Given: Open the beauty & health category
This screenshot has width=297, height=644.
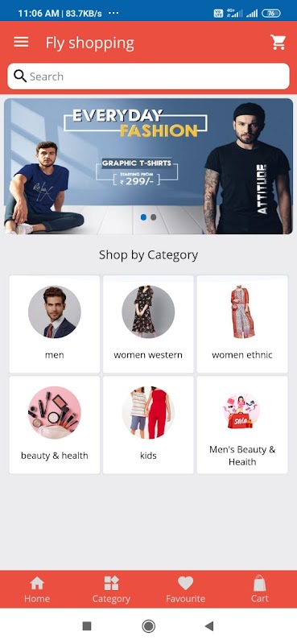Looking at the screenshot, I should tap(55, 425).
